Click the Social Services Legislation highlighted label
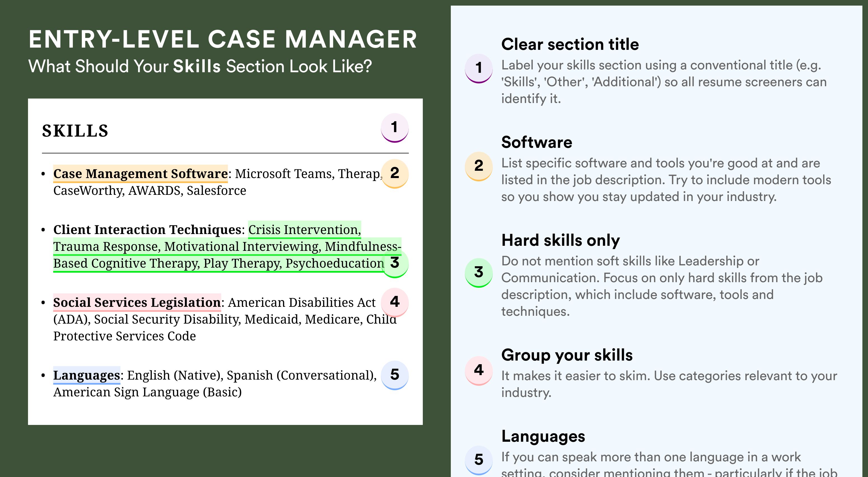Screen dimensions: 868x477 point(137,303)
